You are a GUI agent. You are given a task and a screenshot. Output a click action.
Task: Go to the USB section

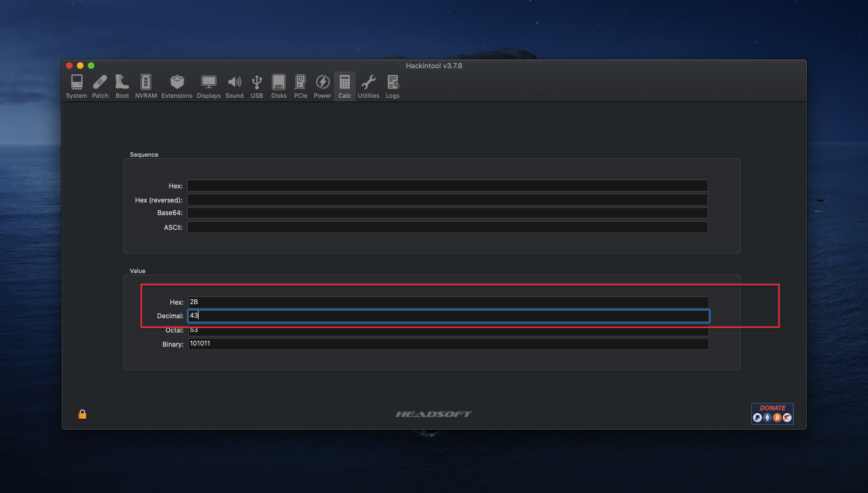point(256,86)
